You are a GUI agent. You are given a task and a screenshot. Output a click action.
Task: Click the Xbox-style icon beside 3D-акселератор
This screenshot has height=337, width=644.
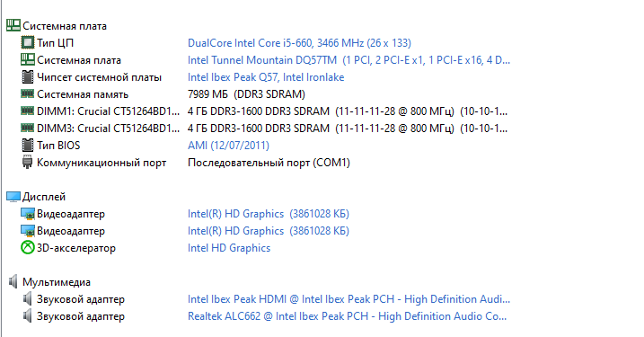click(x=28, y=248)
